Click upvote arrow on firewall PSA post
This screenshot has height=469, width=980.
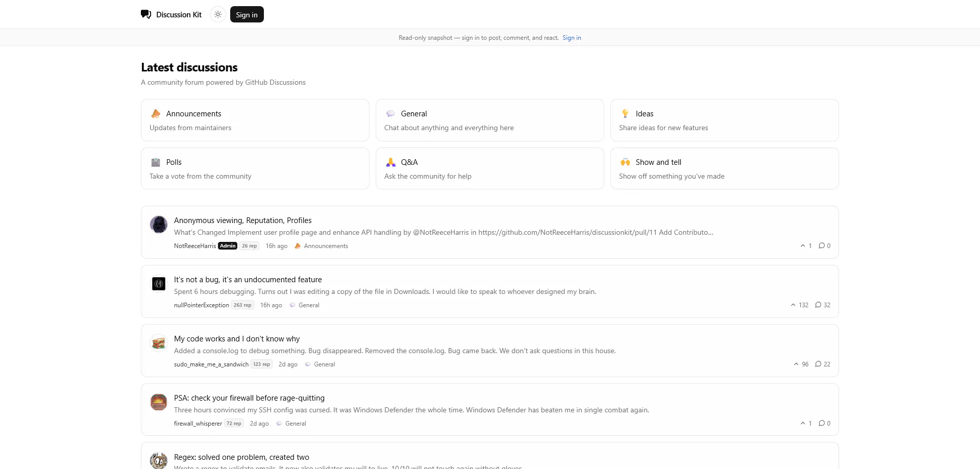coord(803,424)
